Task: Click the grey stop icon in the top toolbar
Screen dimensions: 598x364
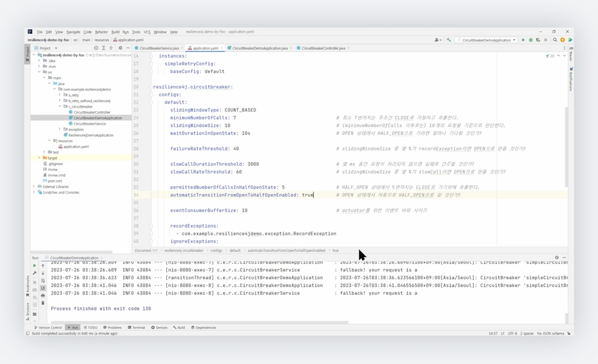Action: 546,40
